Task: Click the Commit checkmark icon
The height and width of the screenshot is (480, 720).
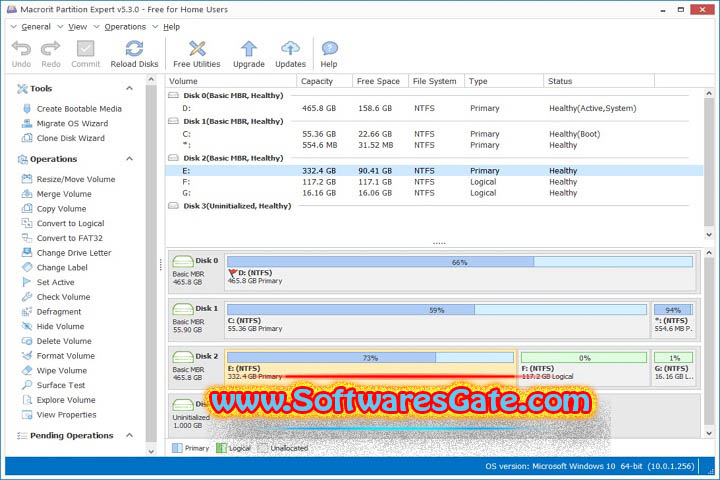Action: tap(85, 48)
